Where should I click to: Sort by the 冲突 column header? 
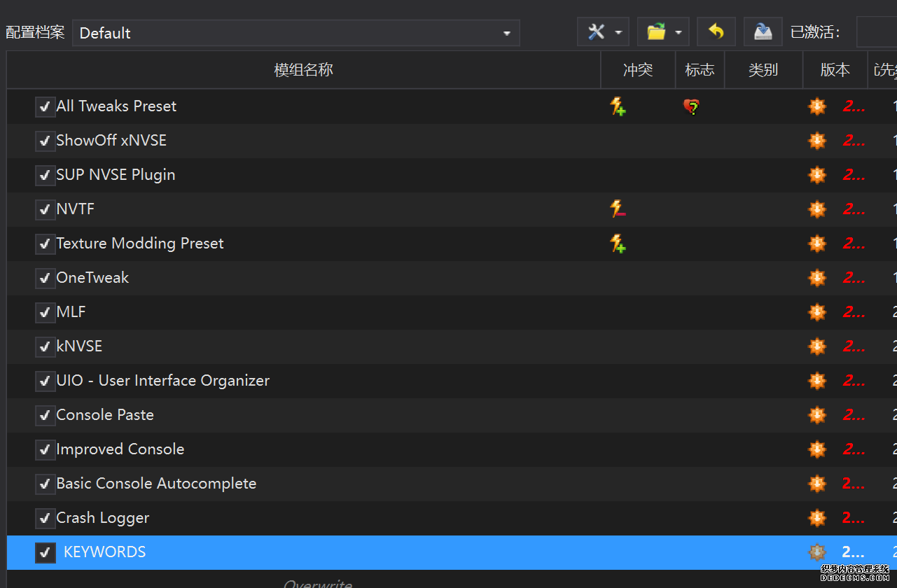638,70
